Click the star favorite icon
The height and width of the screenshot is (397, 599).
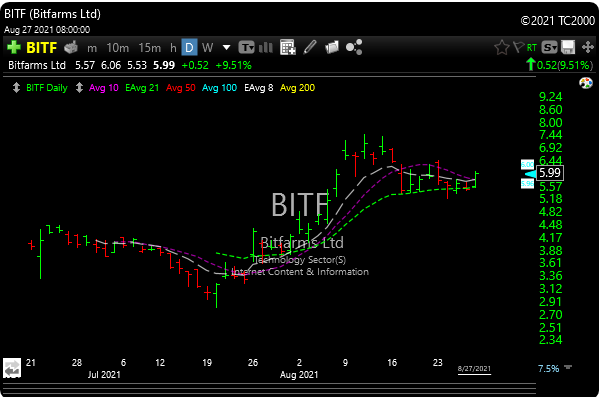coord(502,47)
